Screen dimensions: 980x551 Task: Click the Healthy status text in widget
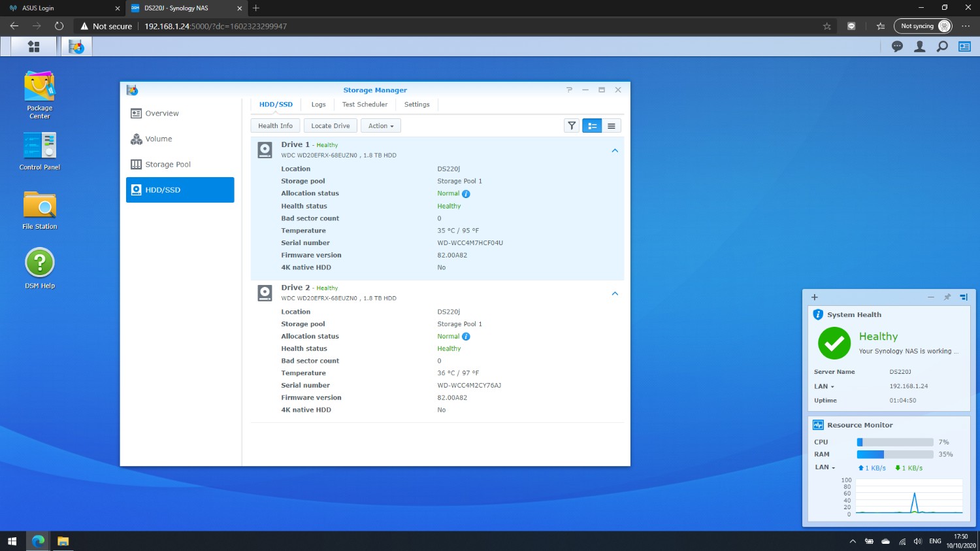[878, 337]
